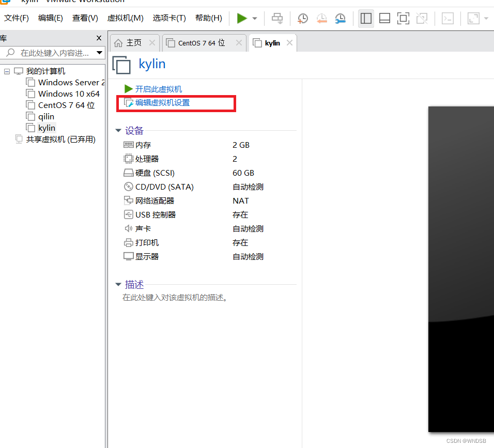The height and width of the screenshot is (448, 494).
Task: Click the network icon beside 网络适配器
Action: (x=129, y=200)
